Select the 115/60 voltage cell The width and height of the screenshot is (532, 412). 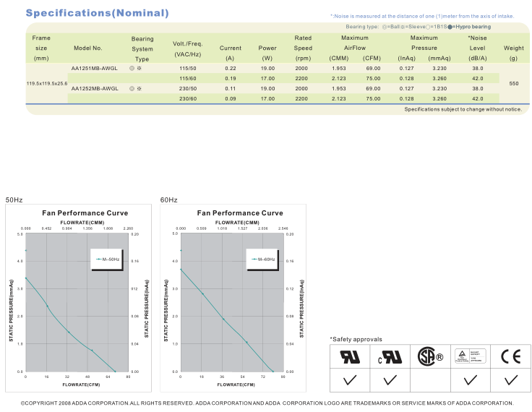point(188,78)
